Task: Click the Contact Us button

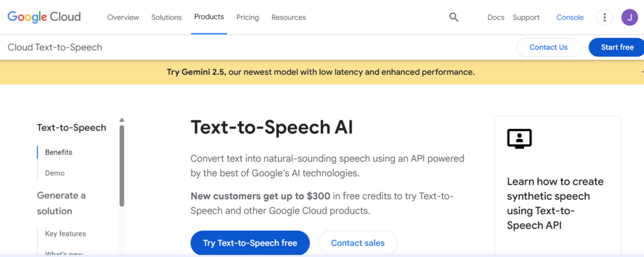Action: pos(548,47)
